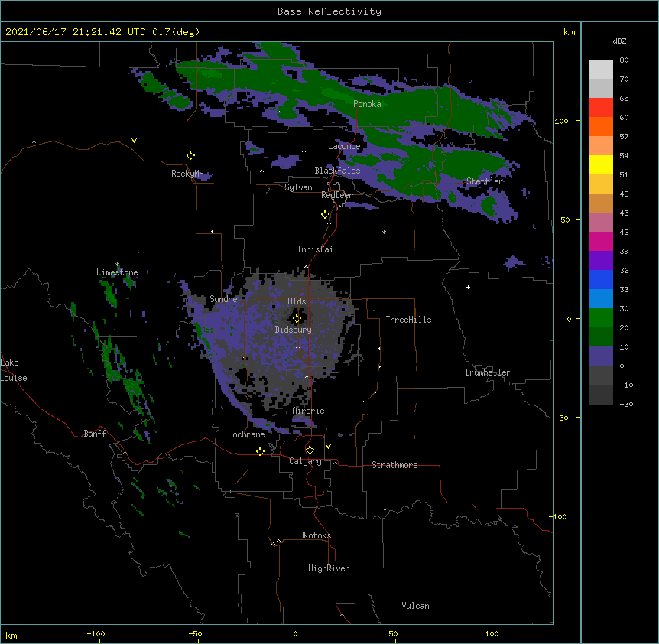The height and width of the screenshot is (644, 659).
Task: Click the Strathmore label
Action: click(x=394, y=465)
